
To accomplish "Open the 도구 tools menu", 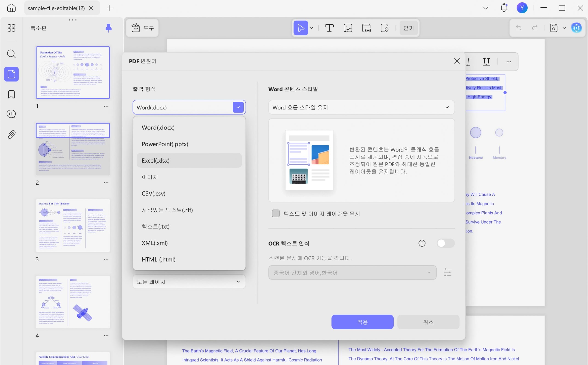I will (x=142, y=28).
